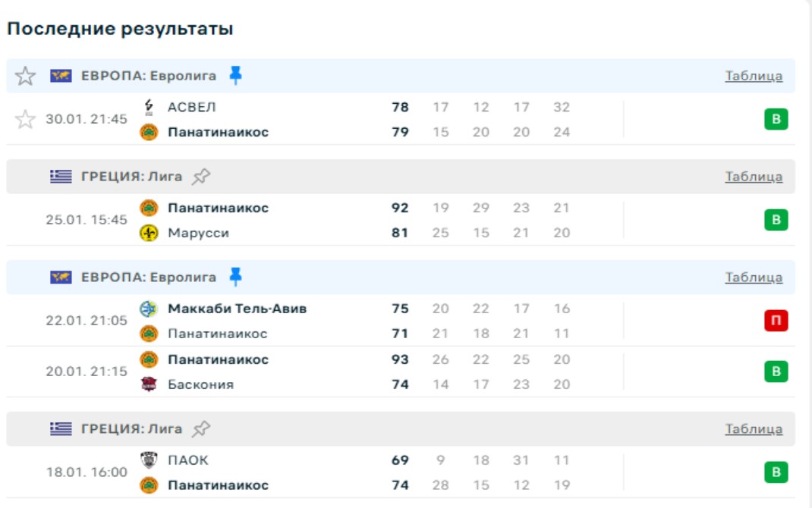Pin the first Greece League section
The height and width of the screenshot is (508, 812).
200,177
